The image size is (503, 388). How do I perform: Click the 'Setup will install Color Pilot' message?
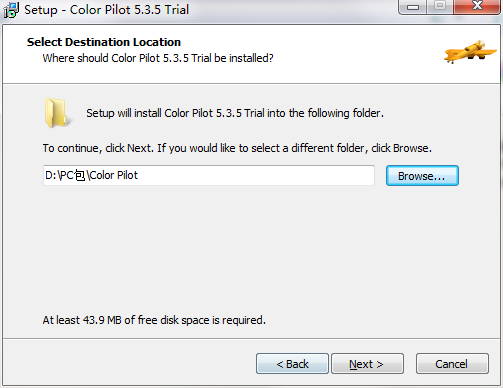click(235, 113)
